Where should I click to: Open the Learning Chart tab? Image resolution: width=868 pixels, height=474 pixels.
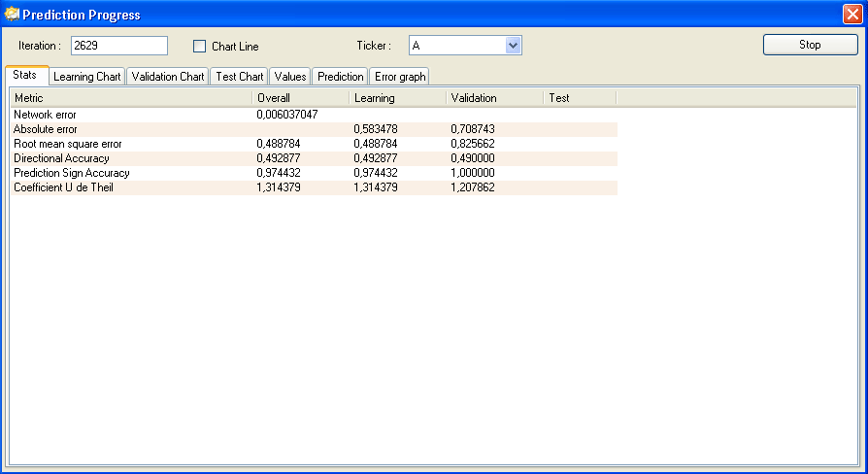[87, 77]
